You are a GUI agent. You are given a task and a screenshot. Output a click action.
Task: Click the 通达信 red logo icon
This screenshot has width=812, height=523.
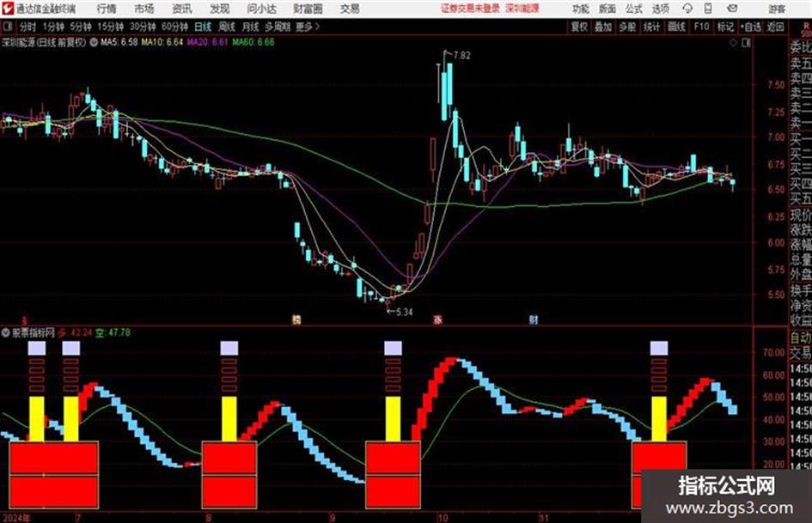tap(8, 9)
